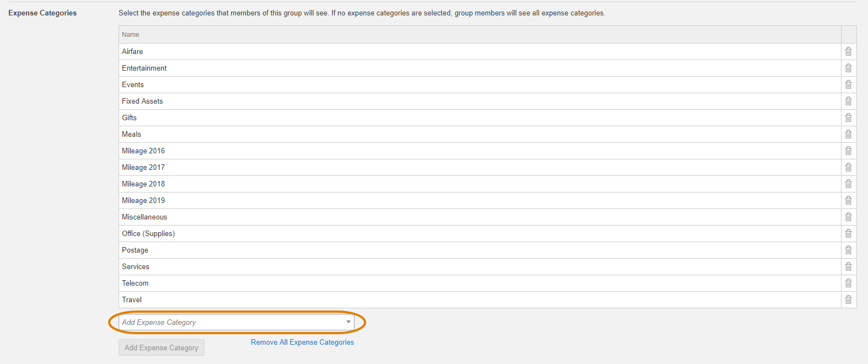The width and height of the screenshot is (868, 364).
Task: Delete the Travel category row
Action: (x=848, y=299)
